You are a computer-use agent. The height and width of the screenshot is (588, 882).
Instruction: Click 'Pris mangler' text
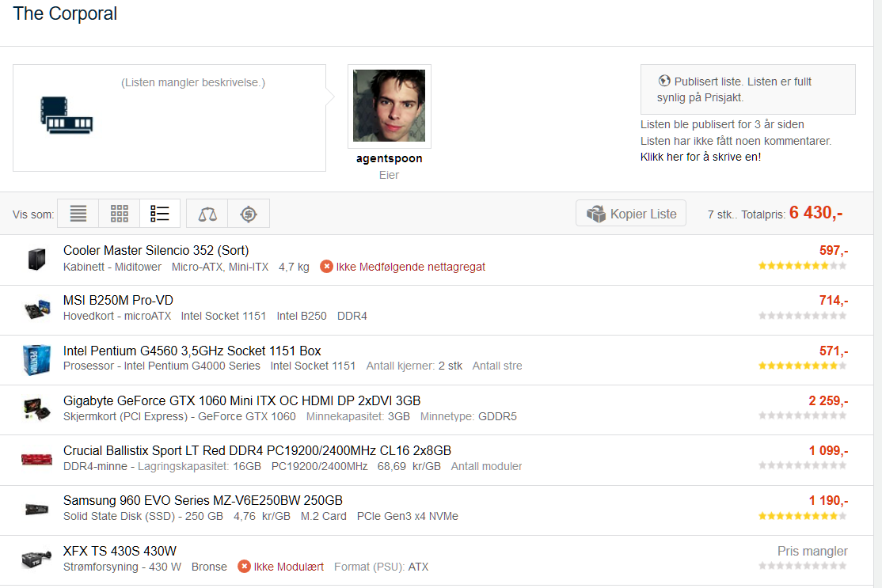[812, 551]
